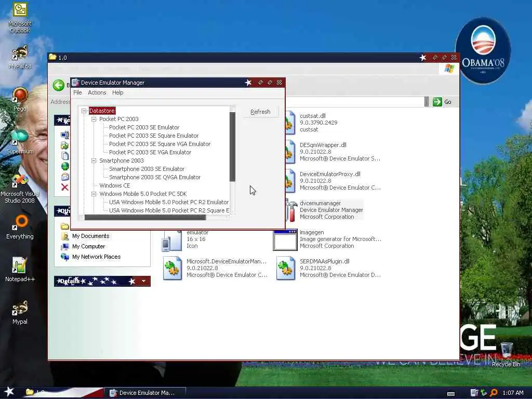Click the red X delete task icon in Explorer sidebar
The width and height of the screenshot is (532, 399).
65,187
